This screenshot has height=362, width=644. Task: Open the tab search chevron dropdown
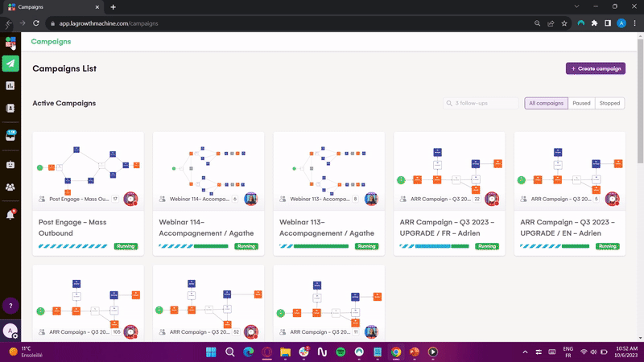point(576,6)
